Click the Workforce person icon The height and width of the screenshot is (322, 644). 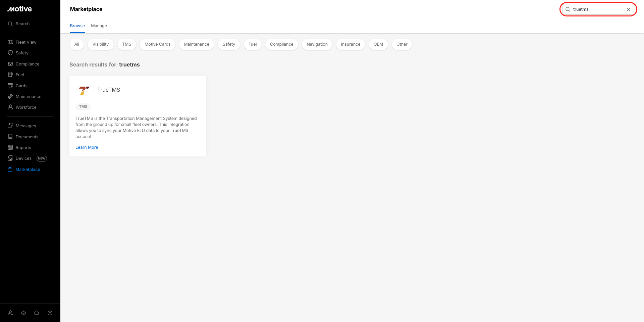(x=10, y=107)
